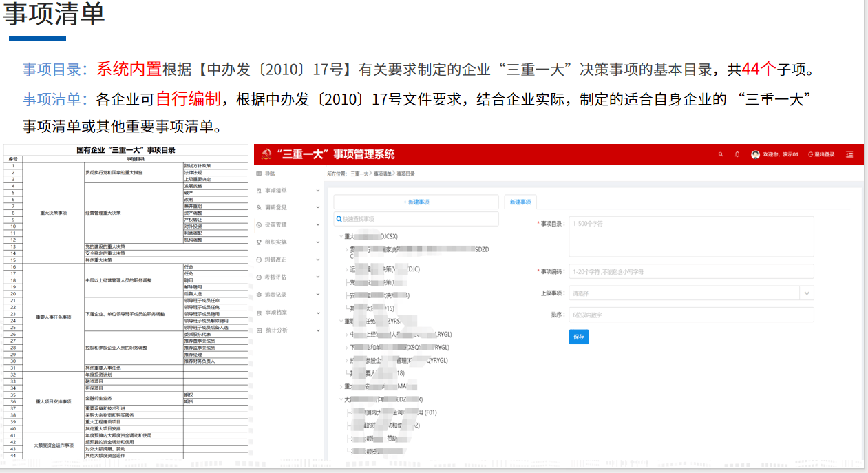
Task: Click the blue 保存 button
Action: 578,337
